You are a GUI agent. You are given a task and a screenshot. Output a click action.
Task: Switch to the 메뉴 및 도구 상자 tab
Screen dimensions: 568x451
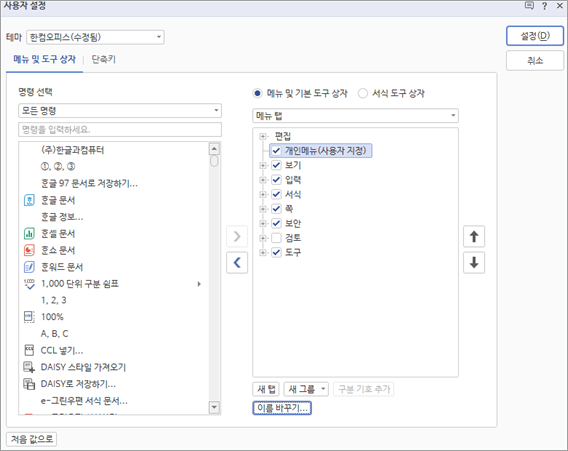tap(45, 59)
